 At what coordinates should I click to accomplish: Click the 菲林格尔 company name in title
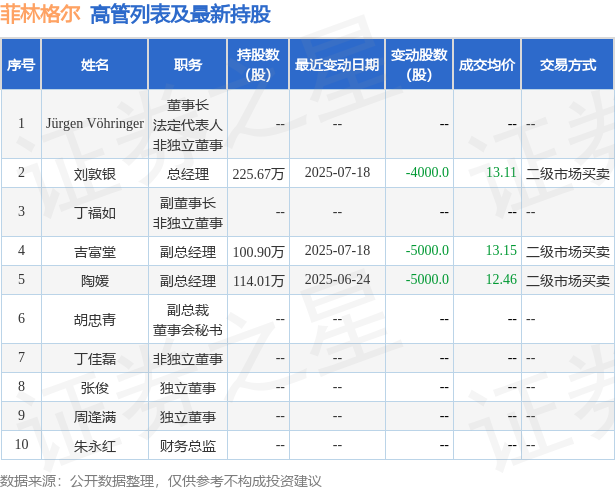click(40, 15)
